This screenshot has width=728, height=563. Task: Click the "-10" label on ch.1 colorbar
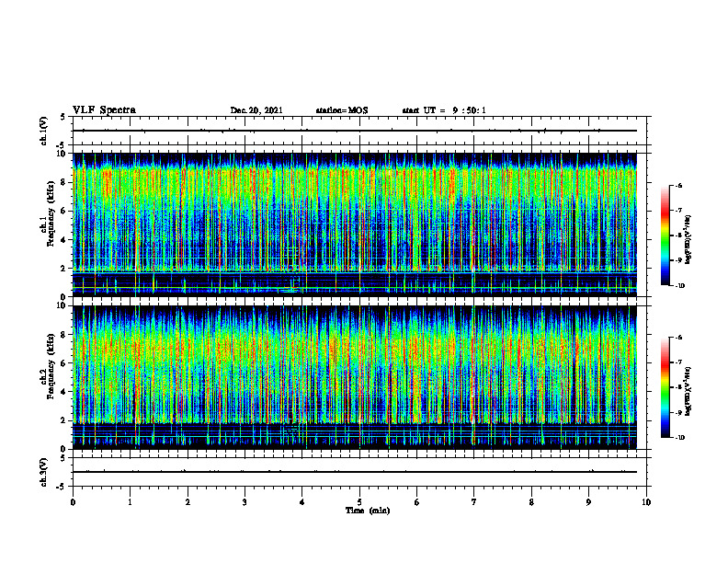pos(679,286)
